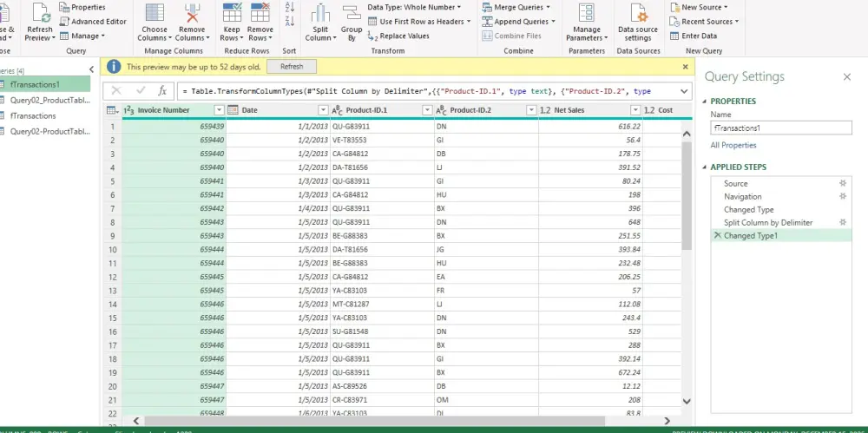Image resolution: width=868 pixels, height=433 pixels.
Task: Open the Recent Sources dropdown
Action: pyautogui.click(x=704, y=22)
